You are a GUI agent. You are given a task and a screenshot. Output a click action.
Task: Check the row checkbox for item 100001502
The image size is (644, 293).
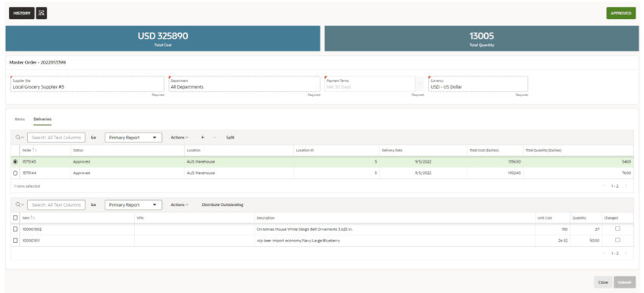tap(15, 229)
